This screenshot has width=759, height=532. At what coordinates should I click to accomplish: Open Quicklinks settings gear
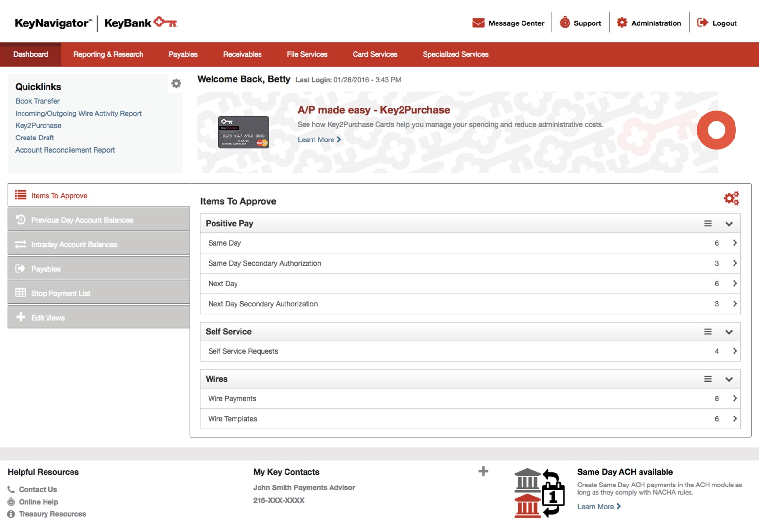[176, 84]
